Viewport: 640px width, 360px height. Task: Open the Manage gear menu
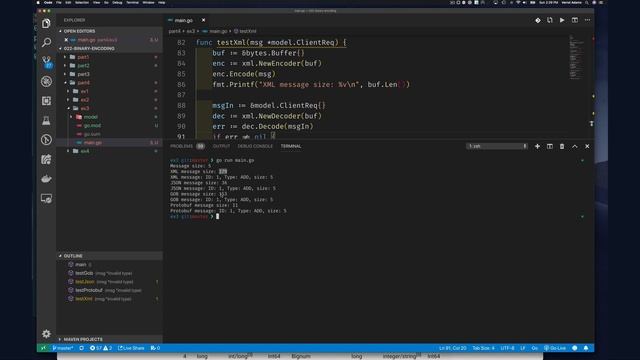46,333
